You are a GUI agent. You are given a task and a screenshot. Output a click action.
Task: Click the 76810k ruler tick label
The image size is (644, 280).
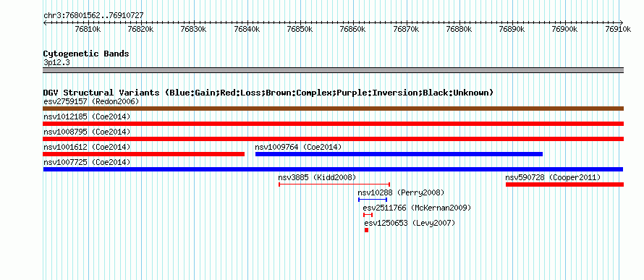click(88, 29)
